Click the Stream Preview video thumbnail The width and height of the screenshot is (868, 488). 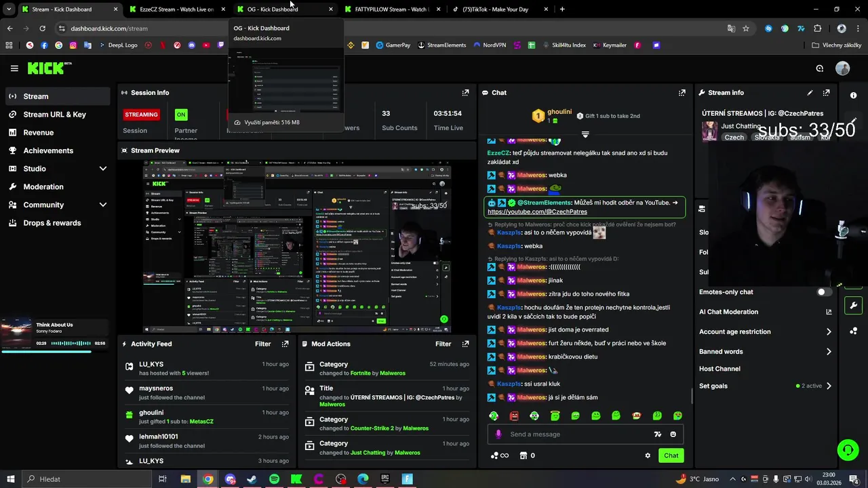coord(297,247)
